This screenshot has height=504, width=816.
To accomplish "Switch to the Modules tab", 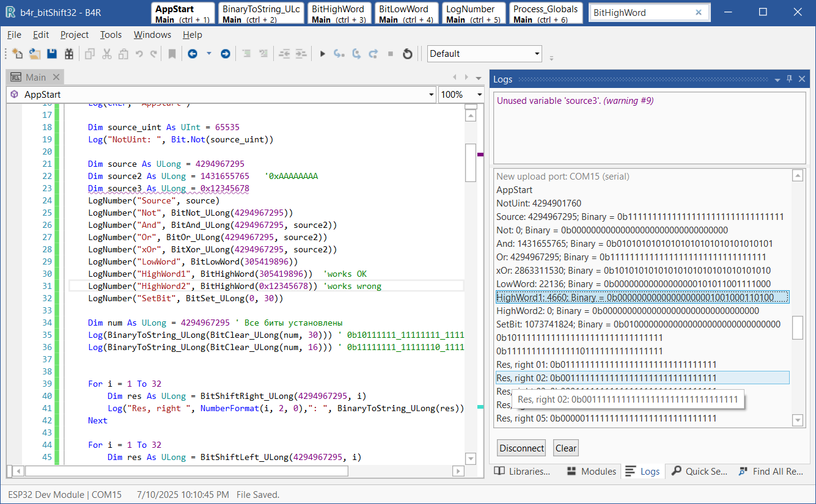I will (x=591, y=472).
